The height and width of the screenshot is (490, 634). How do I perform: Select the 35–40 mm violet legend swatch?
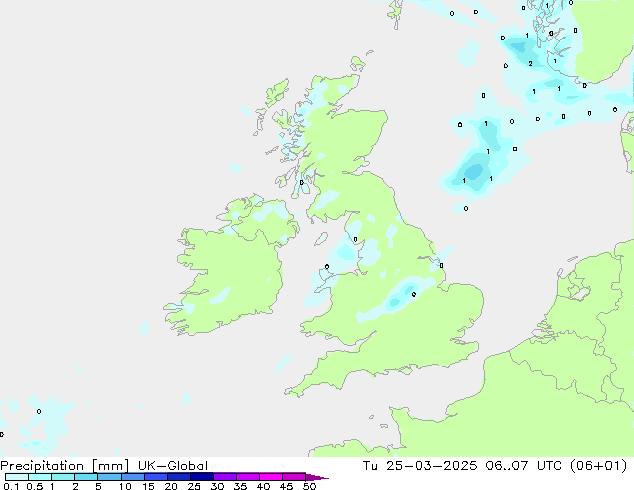pos(248,477)
